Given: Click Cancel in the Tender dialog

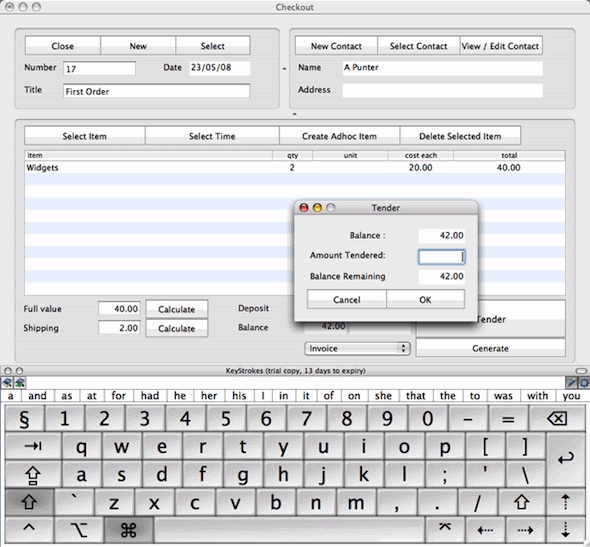Looking at the screenshot, I should [x=347, y=299].
